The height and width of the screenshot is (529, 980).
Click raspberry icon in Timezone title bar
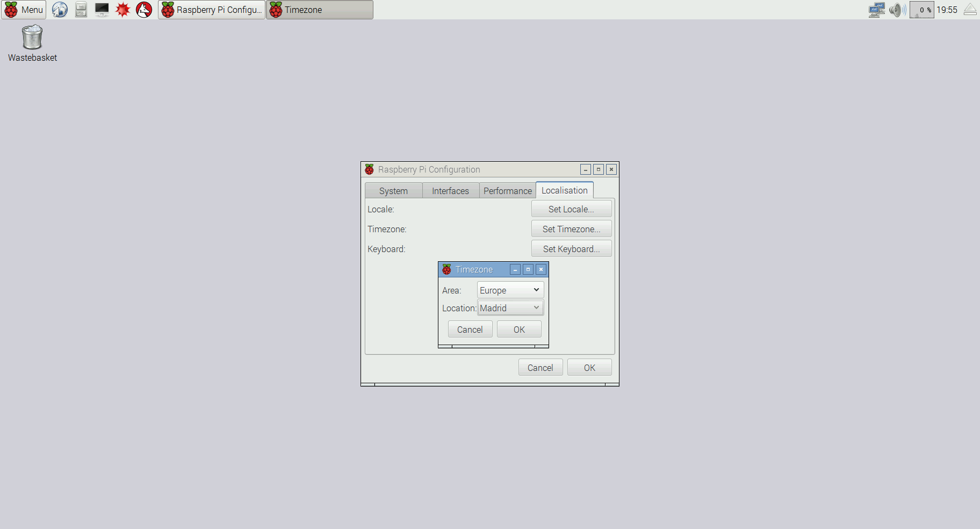pyautogui.click(x=446, y=269)
